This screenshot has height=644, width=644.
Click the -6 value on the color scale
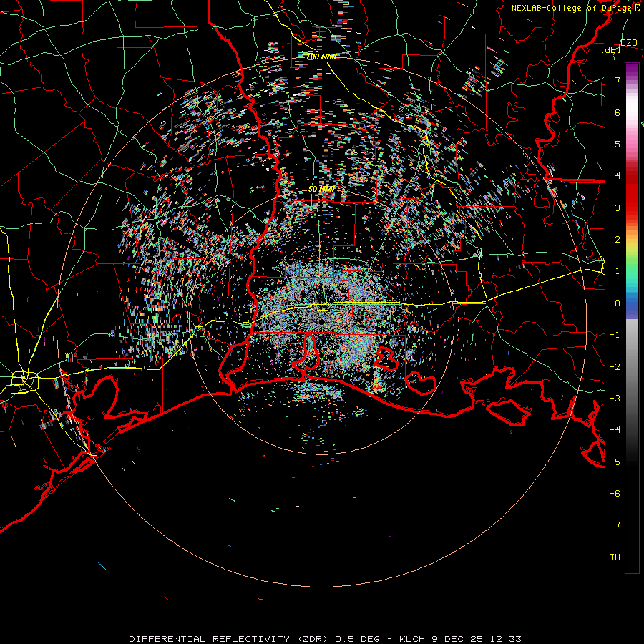pyautogui.click(x=615, y=494)
